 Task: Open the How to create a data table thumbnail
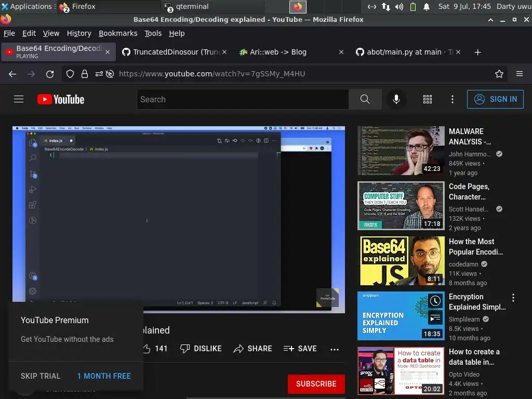[x=401, y=371]
